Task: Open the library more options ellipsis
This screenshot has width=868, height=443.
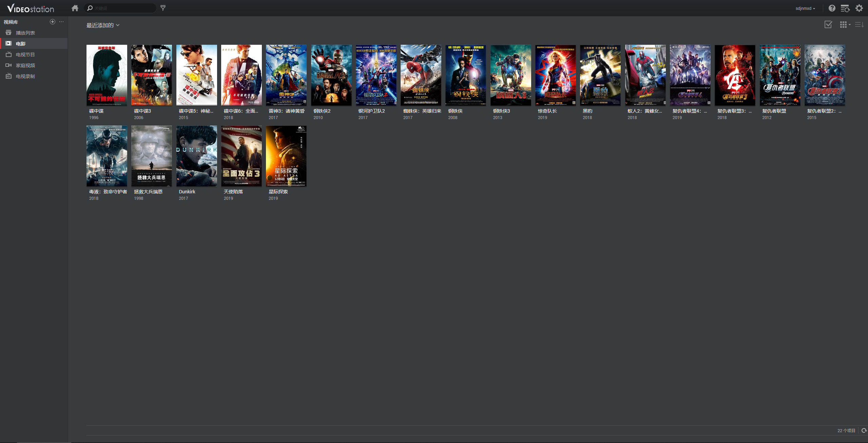Action: pos(61,22)
